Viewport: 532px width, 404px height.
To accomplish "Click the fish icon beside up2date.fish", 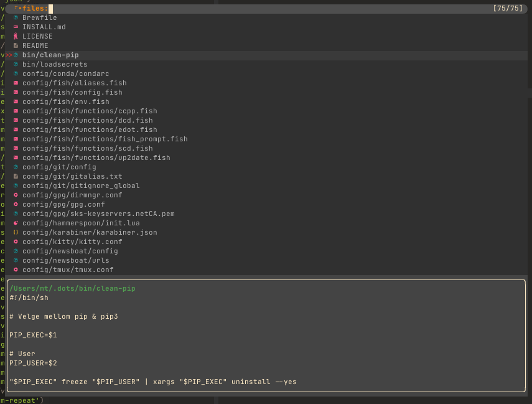I will pyautogui.click(x=16, y=157).
